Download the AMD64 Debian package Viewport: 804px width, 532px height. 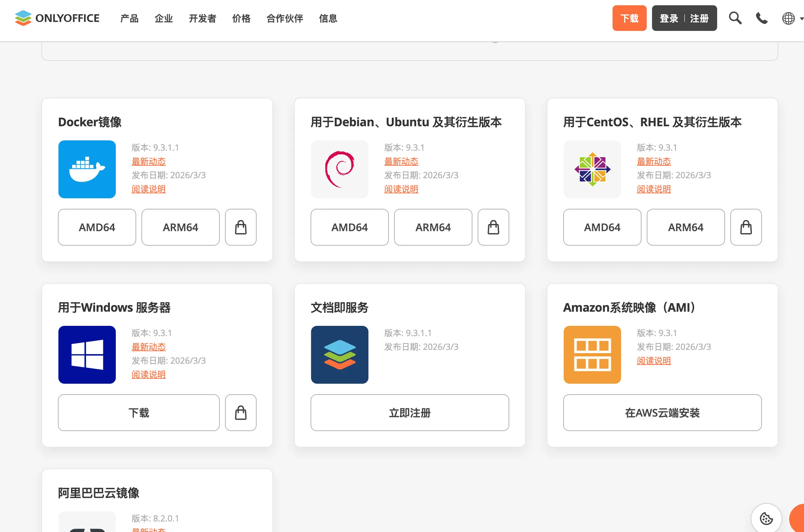point(350,227)
